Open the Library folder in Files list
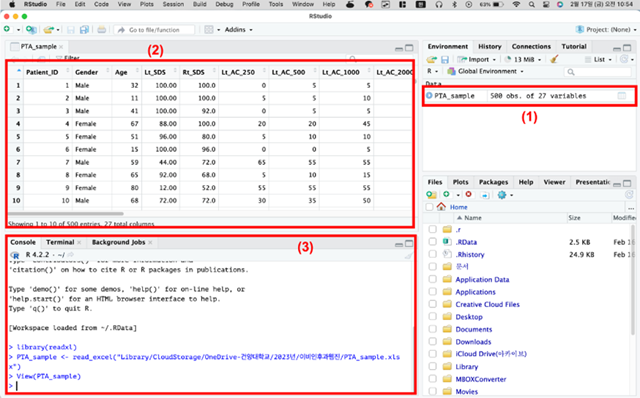The height and width of the screenshot is (398, 640). [467, 367]
